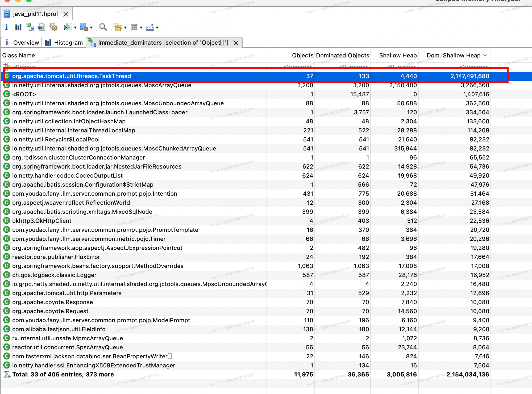
Task: Click class icon beside OkHttpClient row
Action: (x=7, y=221)
